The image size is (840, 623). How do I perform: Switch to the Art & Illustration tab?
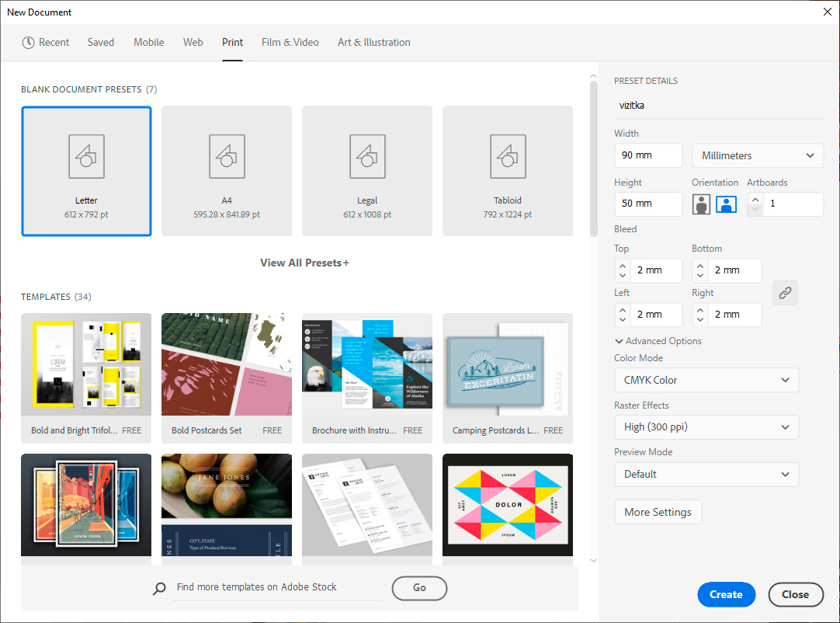[x=373, y=43]
